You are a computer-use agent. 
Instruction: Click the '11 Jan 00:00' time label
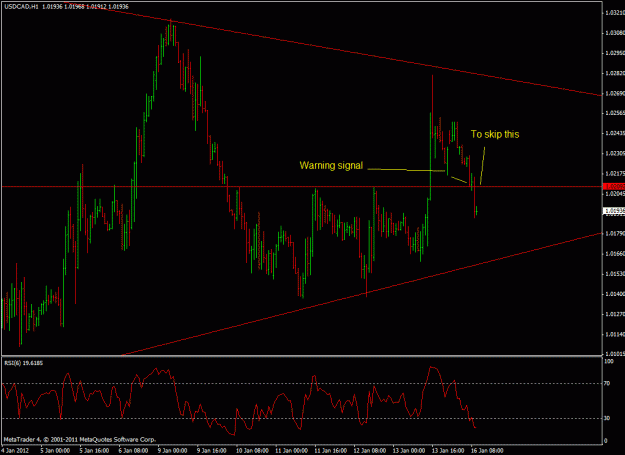point(291,451)
